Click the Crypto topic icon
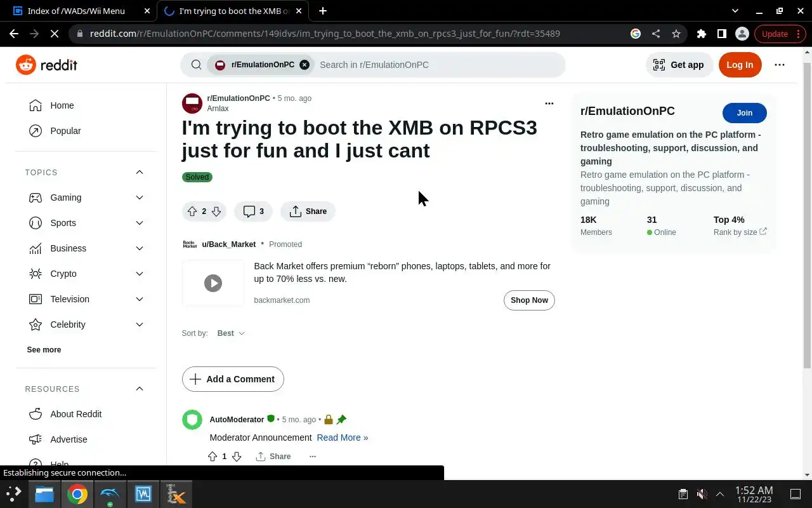Image resolution: width=812 pixels, height=508 pixels. point(36,274)
